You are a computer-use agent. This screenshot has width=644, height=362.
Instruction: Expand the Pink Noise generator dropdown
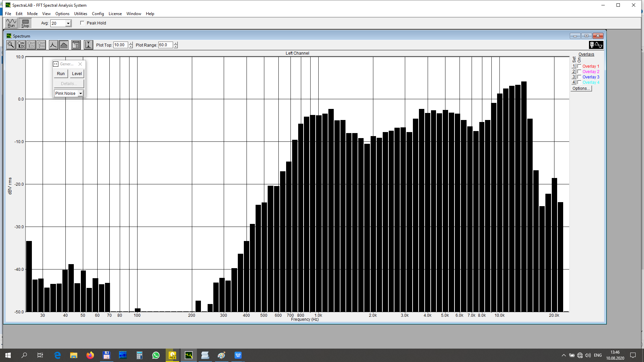tap(80, 94)
